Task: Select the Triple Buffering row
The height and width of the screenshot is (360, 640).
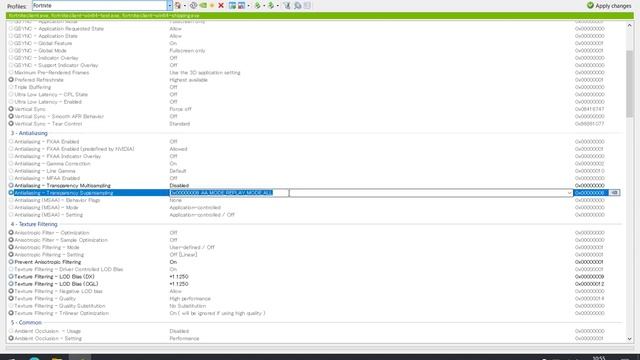Action: 314,87
